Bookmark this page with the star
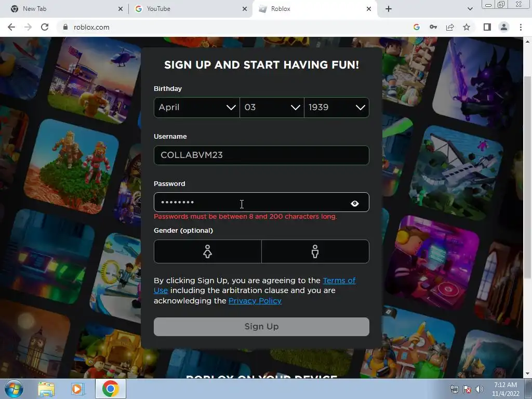The image size is (532, 399). (x=467, y=27)
